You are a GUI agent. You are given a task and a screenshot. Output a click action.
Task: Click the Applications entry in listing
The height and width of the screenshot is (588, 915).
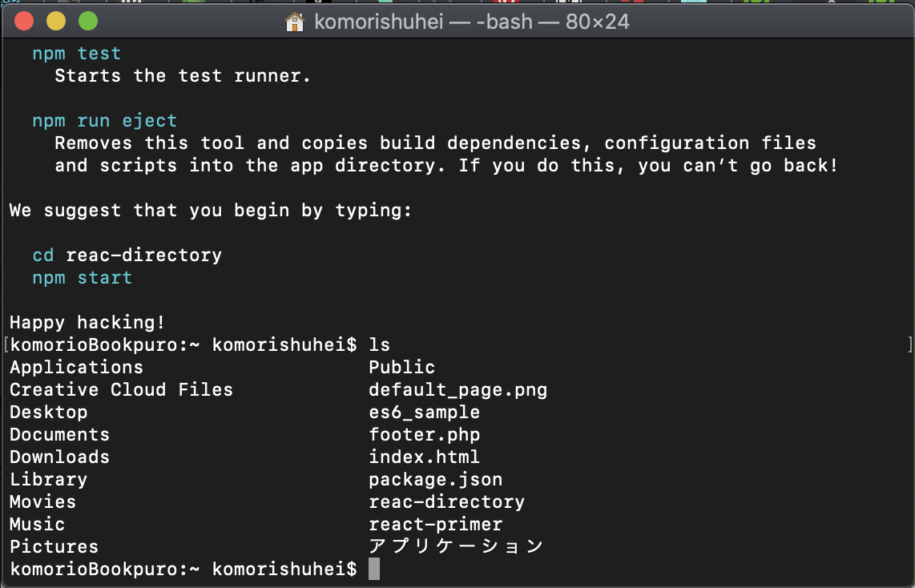coord(76,368)
